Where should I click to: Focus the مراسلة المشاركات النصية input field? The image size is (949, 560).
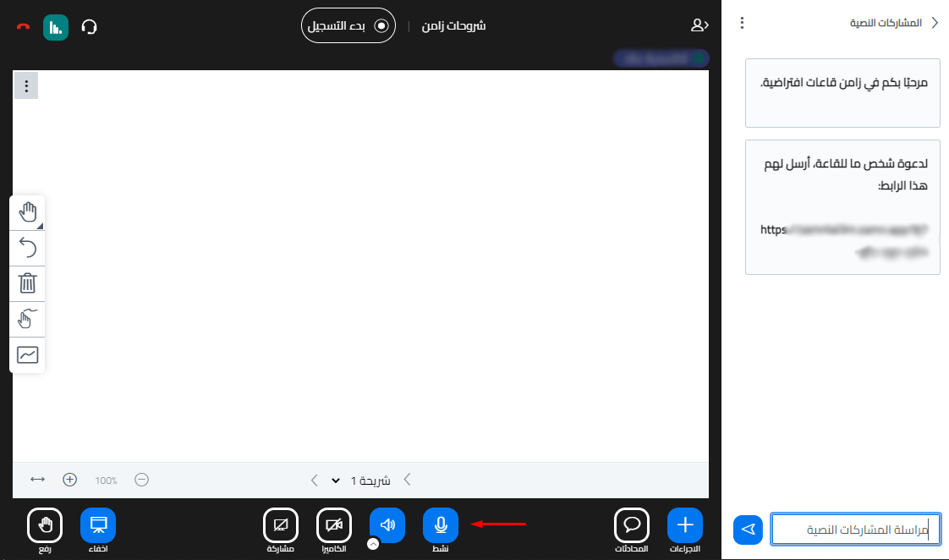coord(855,530)
